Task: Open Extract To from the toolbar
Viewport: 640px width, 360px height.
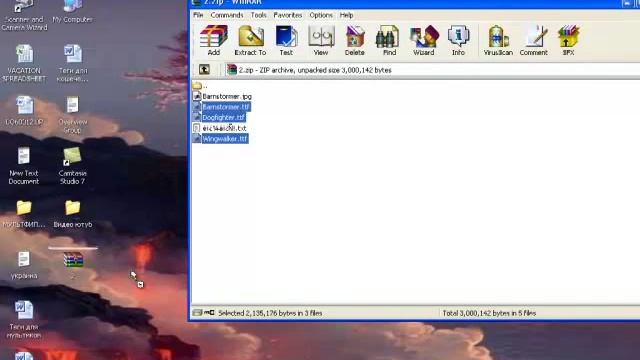Action: tap(250, 40)
